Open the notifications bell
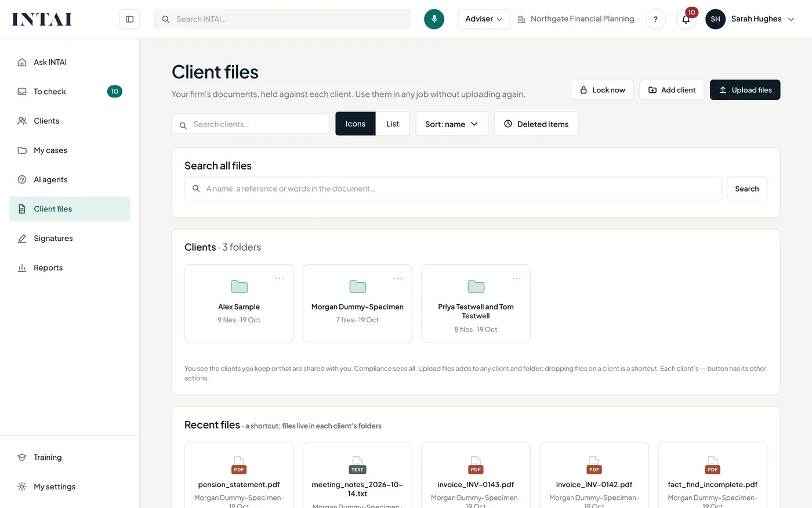 pyautogui.click(x=686, y=19)
